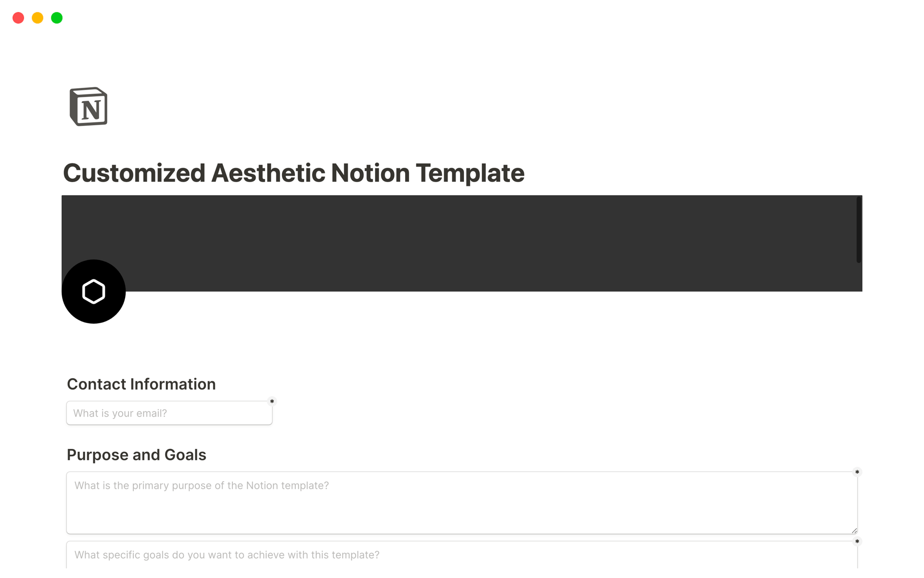The image size is (924, 578).
Task: Click the specific goals textarea
Action: tap(461, 555)
